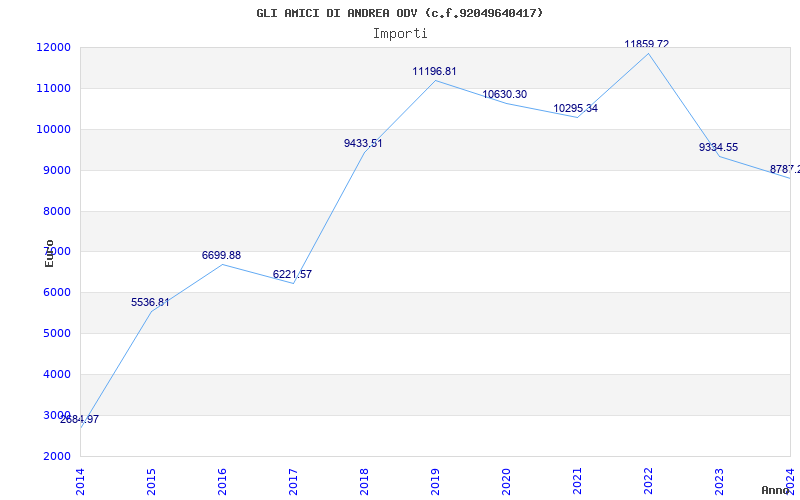Click the 11000 y-axis value
The height and width of the screenshot is (500, 800).
tap(53, 88)
